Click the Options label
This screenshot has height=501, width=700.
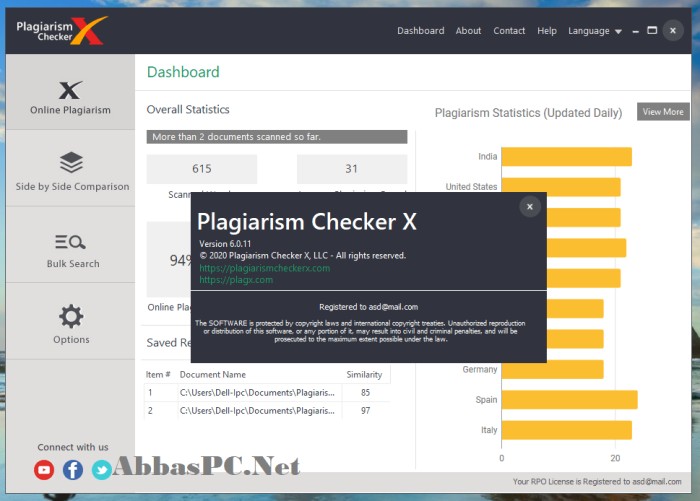71,339
